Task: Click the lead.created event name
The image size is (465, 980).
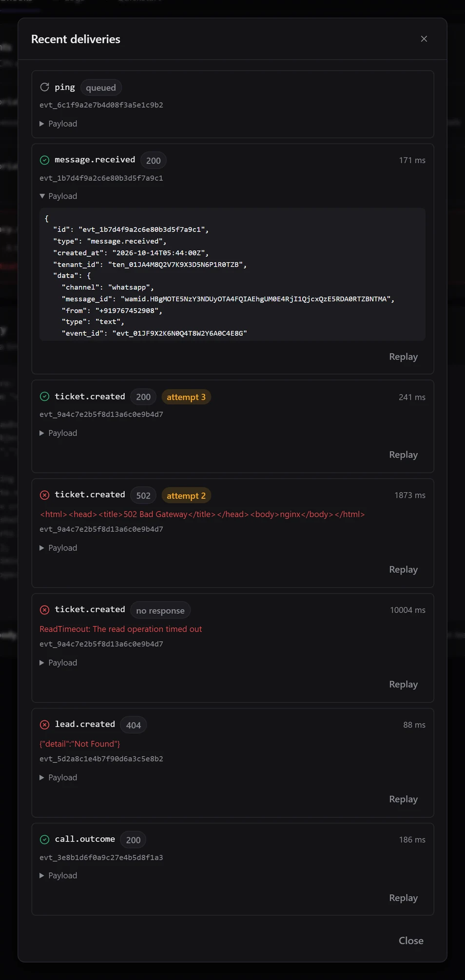Action: (85, 725)
